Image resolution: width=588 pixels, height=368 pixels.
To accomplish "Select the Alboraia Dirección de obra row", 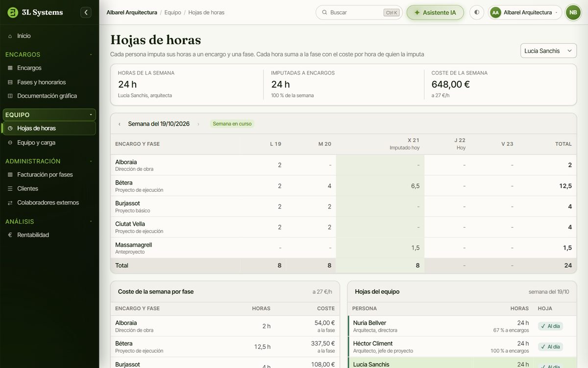I will (x=343, y=165).
